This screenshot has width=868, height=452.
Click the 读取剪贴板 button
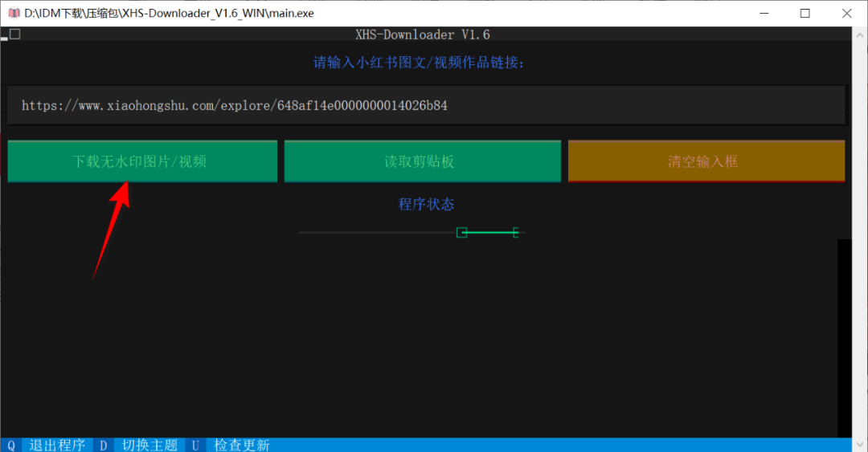(423, 161)
